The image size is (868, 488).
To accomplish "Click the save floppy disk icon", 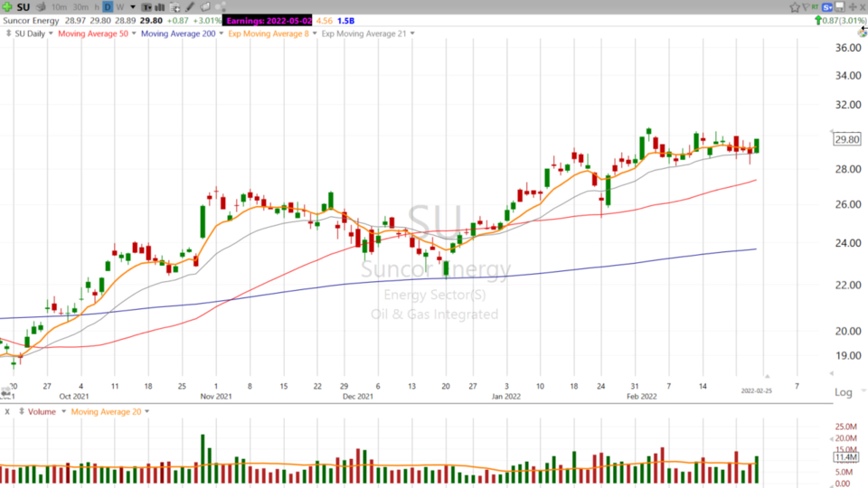I will [x=840, y=6].
